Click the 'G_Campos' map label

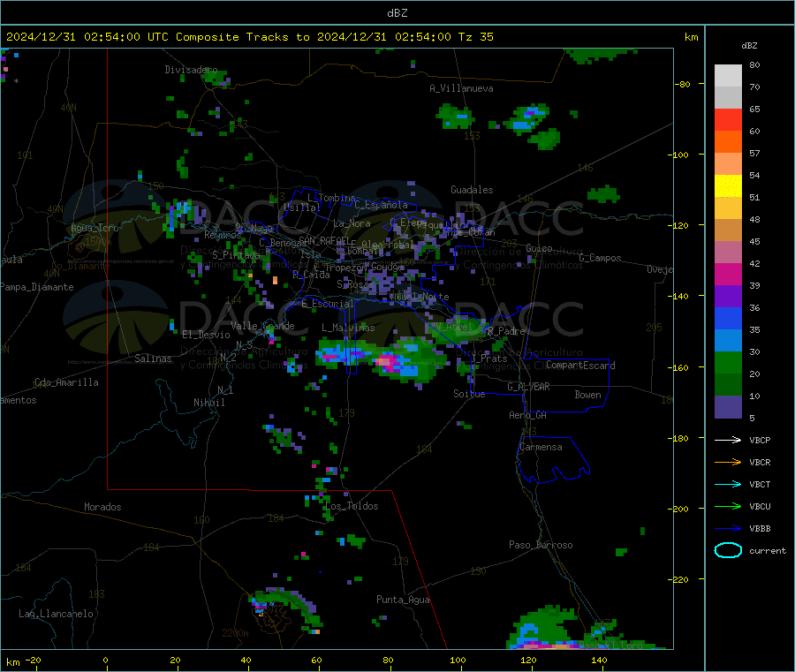600,258
